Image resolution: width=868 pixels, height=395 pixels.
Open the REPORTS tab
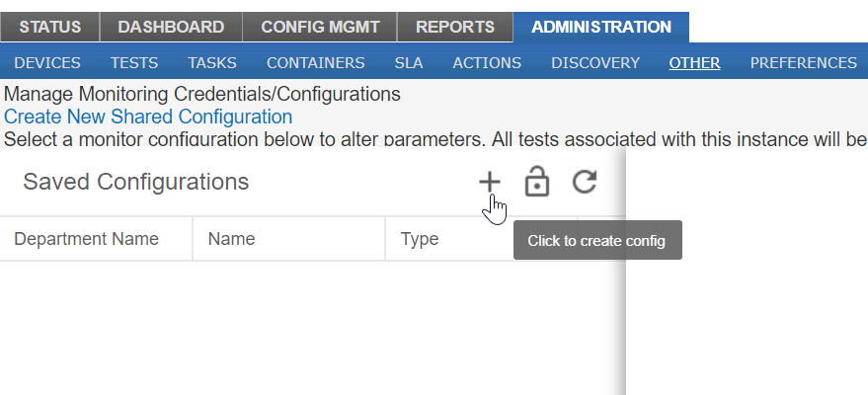(x=455, y=27)
